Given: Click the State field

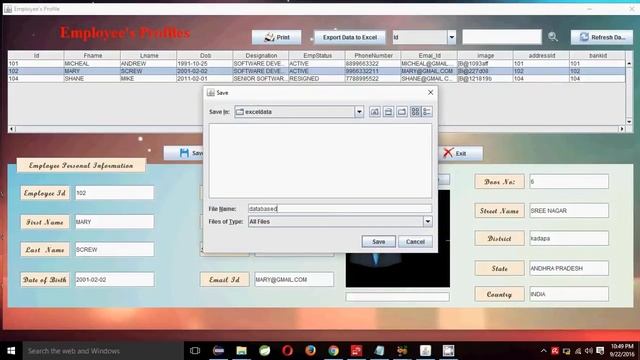Looking at the screenshot, I should point(569,269).
